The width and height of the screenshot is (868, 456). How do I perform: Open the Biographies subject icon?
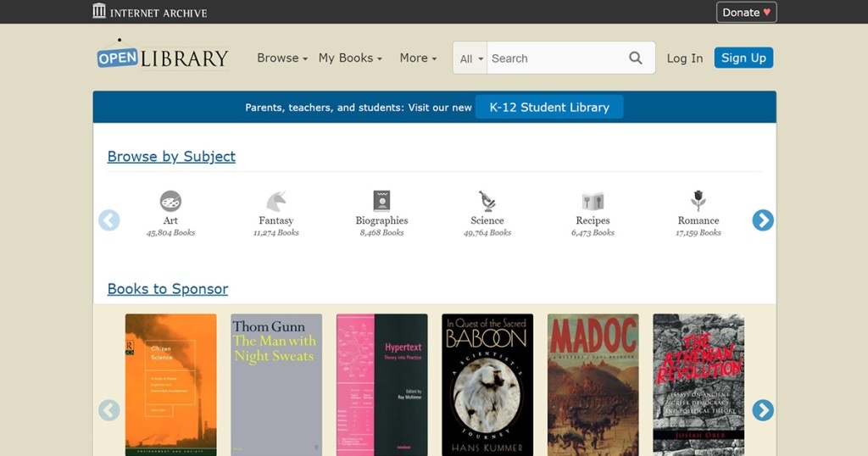[381, 201]
